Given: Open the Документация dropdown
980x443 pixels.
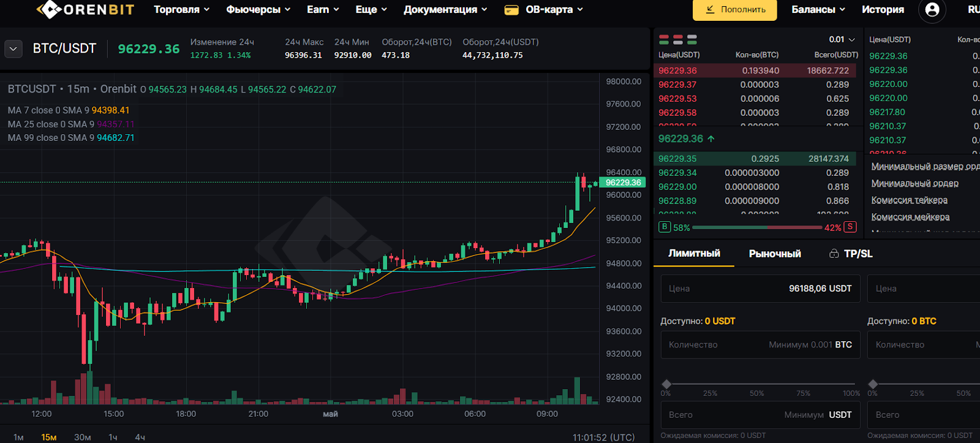Looking at the screenshot, I should (445, 10).
